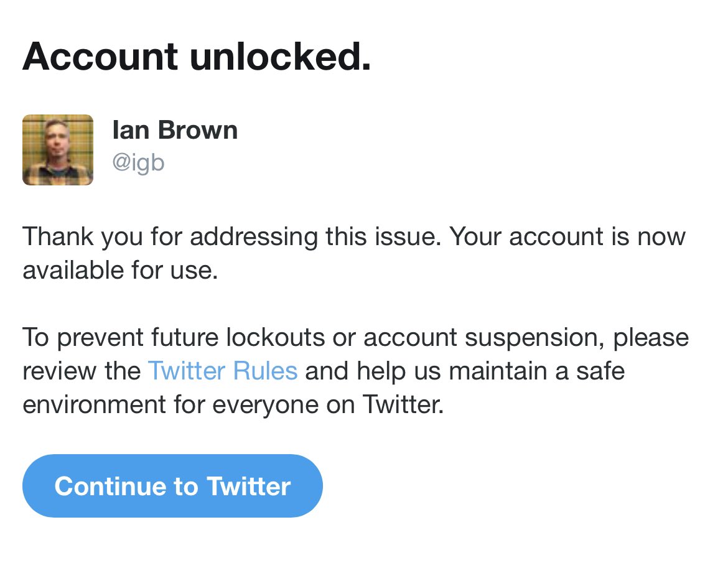This screenshot has width=728, height=568.
Task: Click the word Twitter on blue button
Action: click(x=249, y=487)
